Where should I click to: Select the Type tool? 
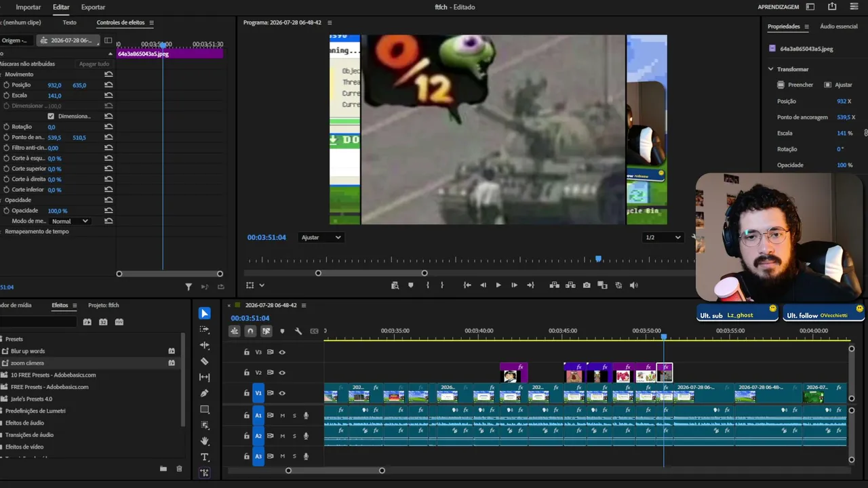[204, 457]
